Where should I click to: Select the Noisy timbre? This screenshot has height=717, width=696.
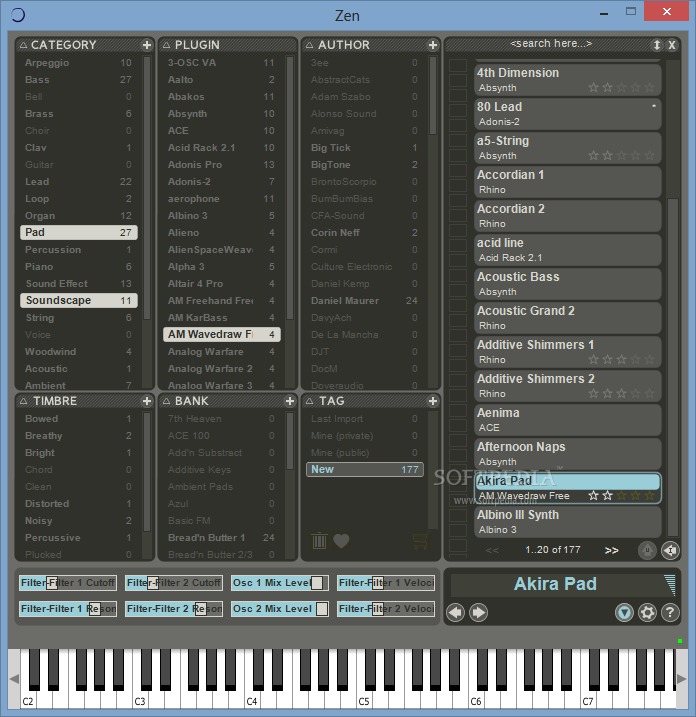[79, 520]
